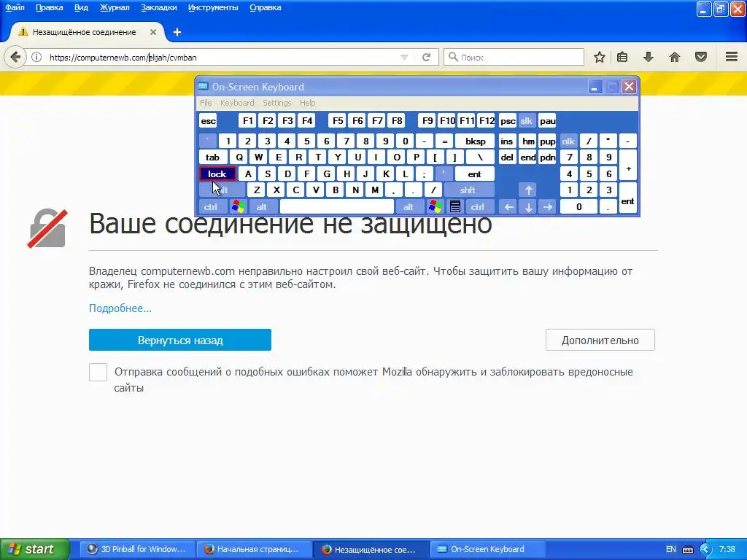747x560 pixels.
Task: Reload the page with refresh icon
Action: click(426, 57)
